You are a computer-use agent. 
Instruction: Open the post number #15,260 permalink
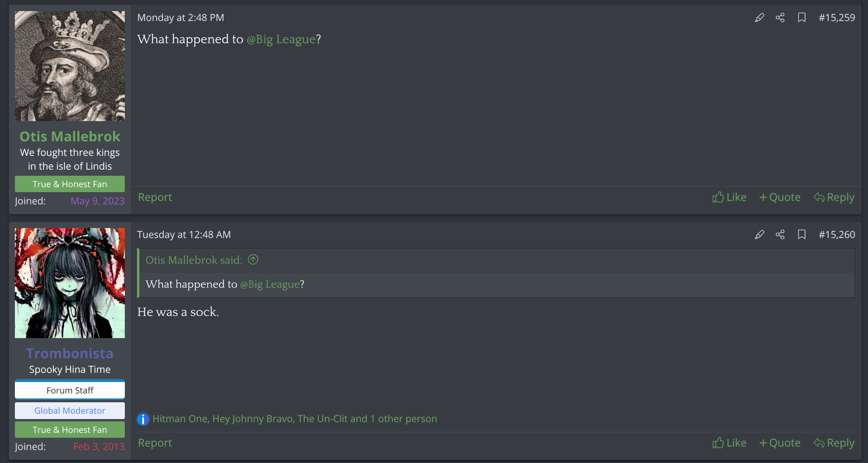pyautogui.click(x=837, y=235)
